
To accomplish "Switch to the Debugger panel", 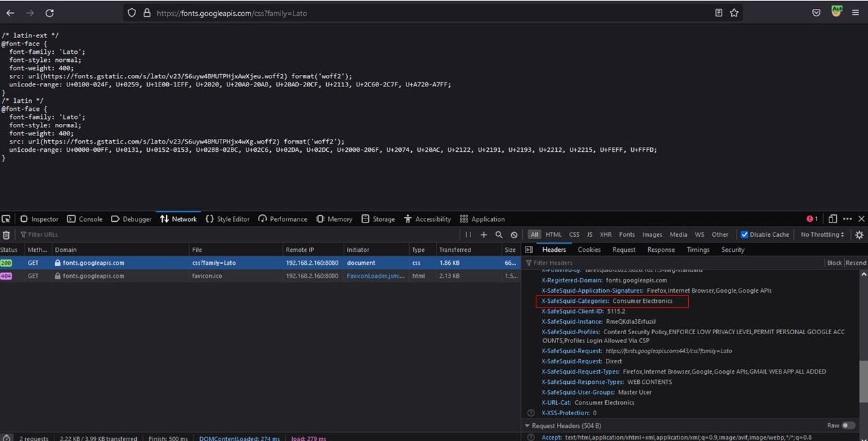I will (x=131, y=219).
